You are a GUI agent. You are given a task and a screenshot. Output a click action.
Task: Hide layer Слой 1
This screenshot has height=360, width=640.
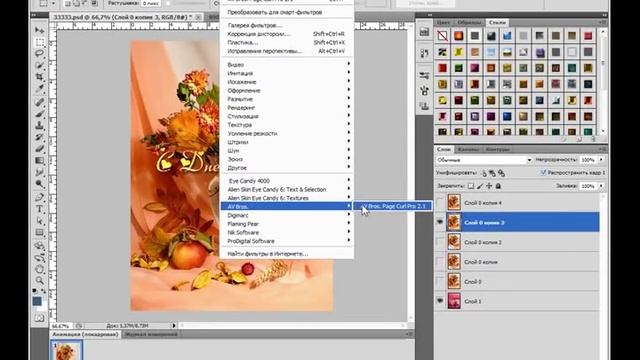(440, 301)
